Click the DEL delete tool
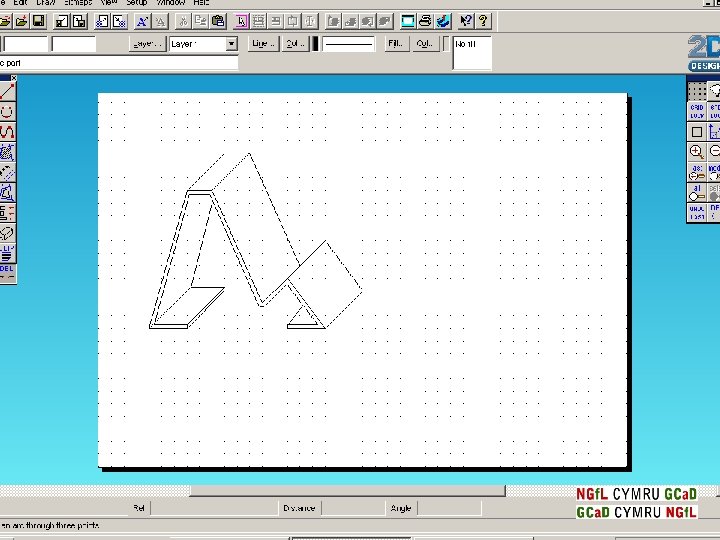 (7, 272)
